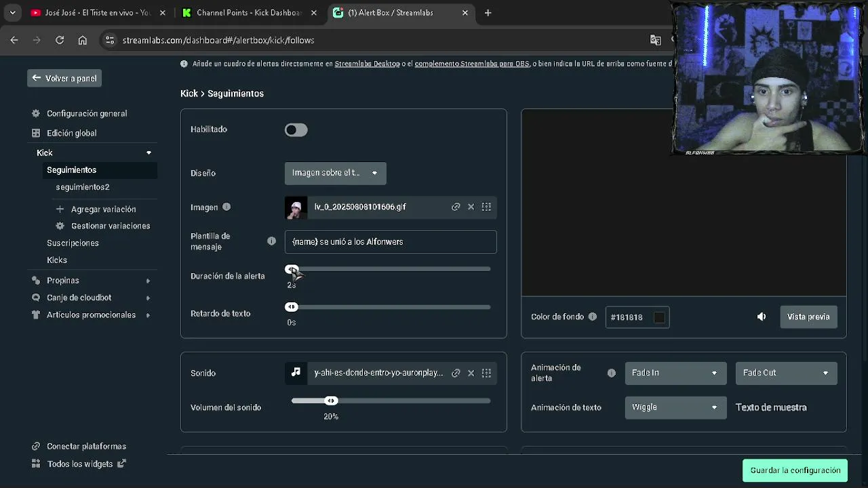
Task: Click the browser forward arrow
Action: click(x=37, y=40)
